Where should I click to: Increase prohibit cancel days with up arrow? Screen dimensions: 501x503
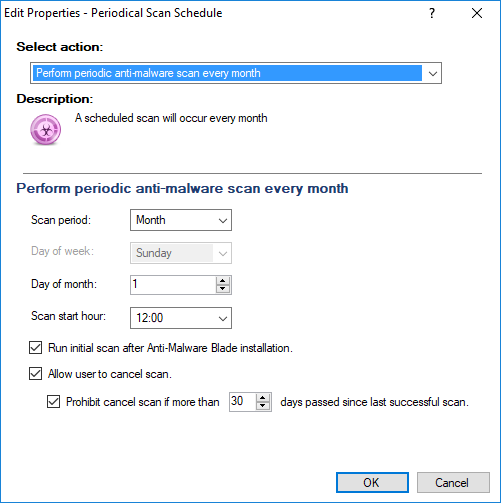[x=263, y=398]
